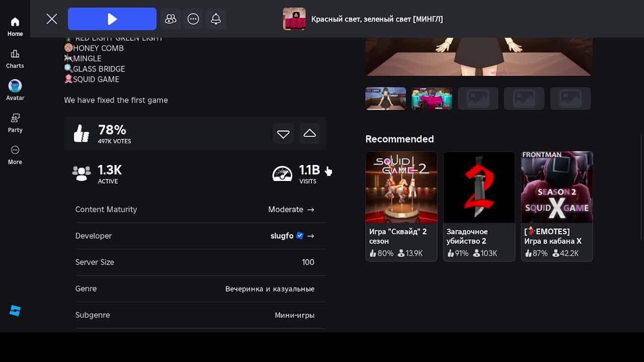
Task: Open the Home sidebar section
Action: pyautogui.click(x=15, y=27)
